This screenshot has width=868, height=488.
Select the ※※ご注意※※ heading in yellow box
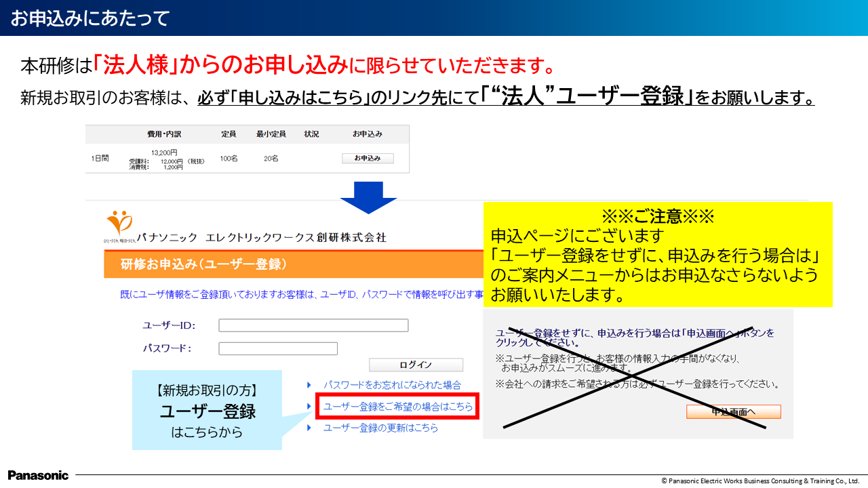click(x=658, y=217)
